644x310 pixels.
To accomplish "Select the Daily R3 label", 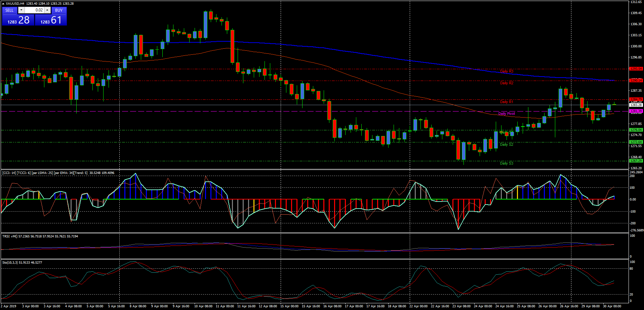I will tap(507, 71).
